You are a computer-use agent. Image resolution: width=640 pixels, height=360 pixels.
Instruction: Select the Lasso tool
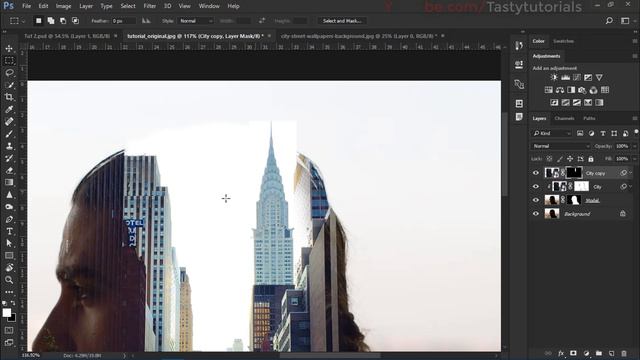point(9,73)
